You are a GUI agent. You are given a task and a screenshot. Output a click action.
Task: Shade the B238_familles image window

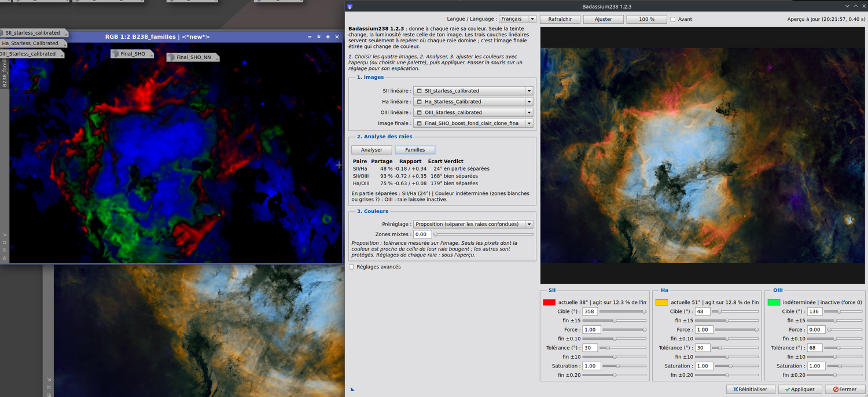tap(319, 36)
